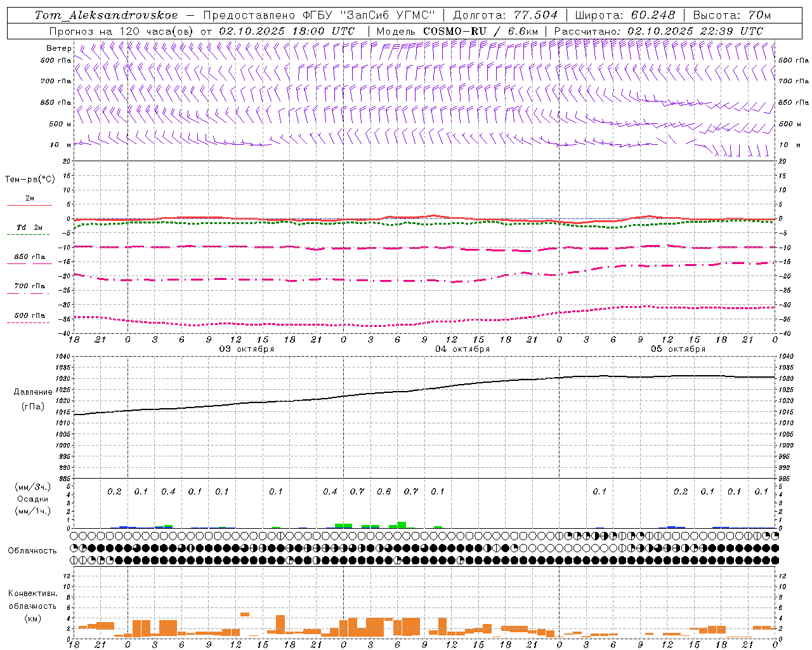Click the 'Давление' pressure panel label
Image resolution: width=812 pixels, height=650 pixels.
[33, 392]
